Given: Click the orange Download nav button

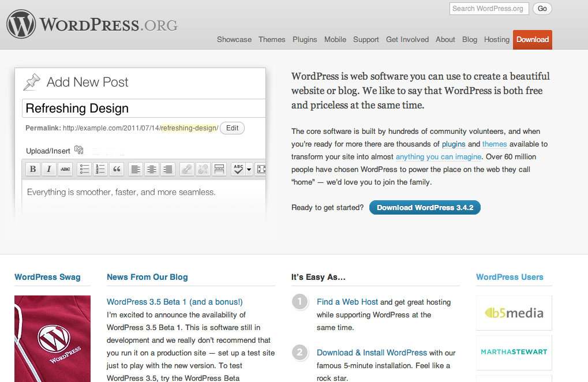Looking at the screenshot, I should pyautogui.click(x=533, y=40).
